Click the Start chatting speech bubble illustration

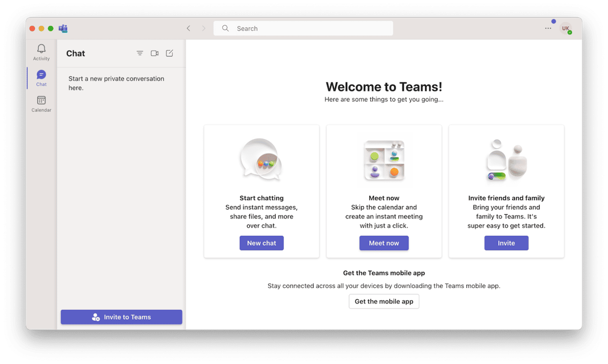[x=261, y=160]
